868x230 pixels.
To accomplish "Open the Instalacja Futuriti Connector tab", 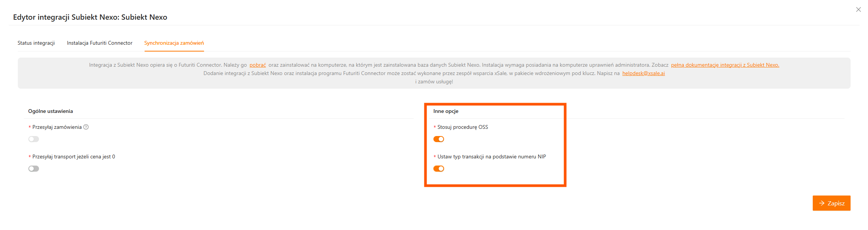I will (100, 43).
